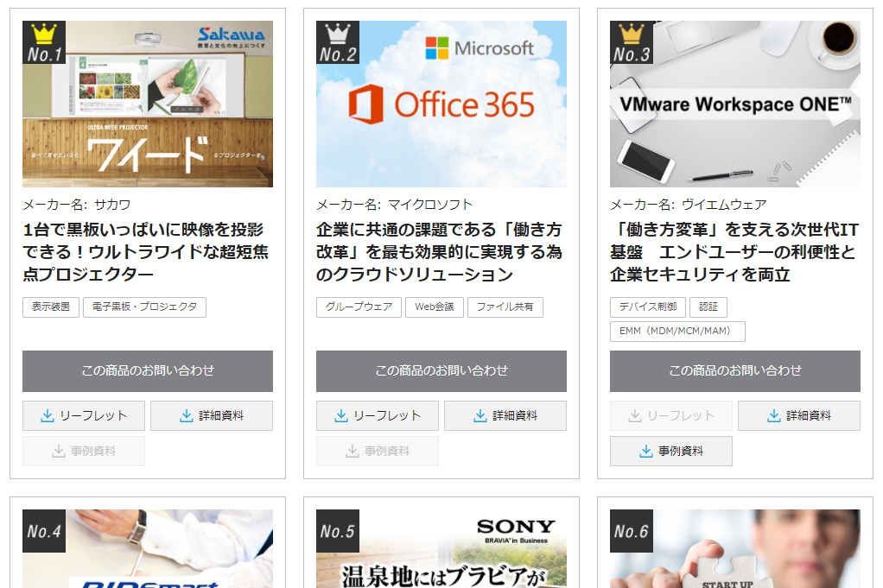Click この商品のお問い合わせ for Office 365

[x=441, y=371]
